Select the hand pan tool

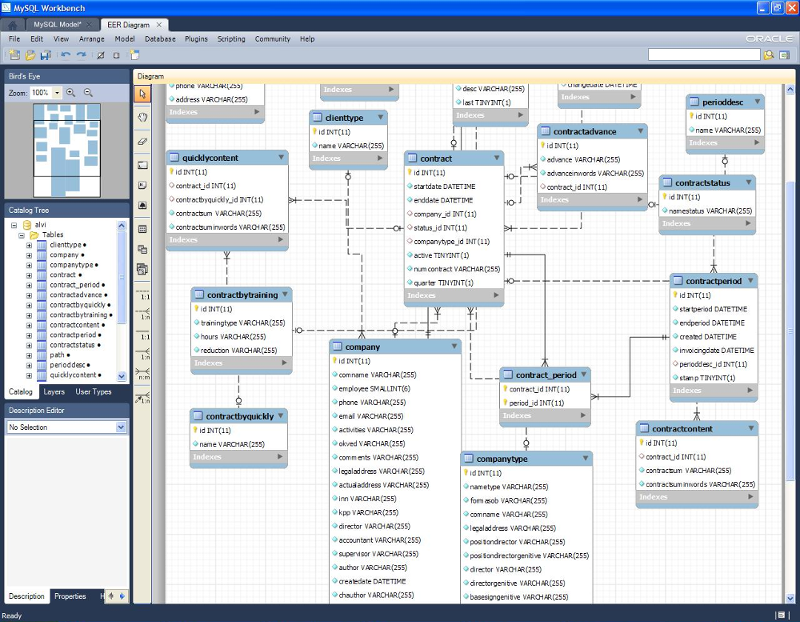tap(142, 117)
